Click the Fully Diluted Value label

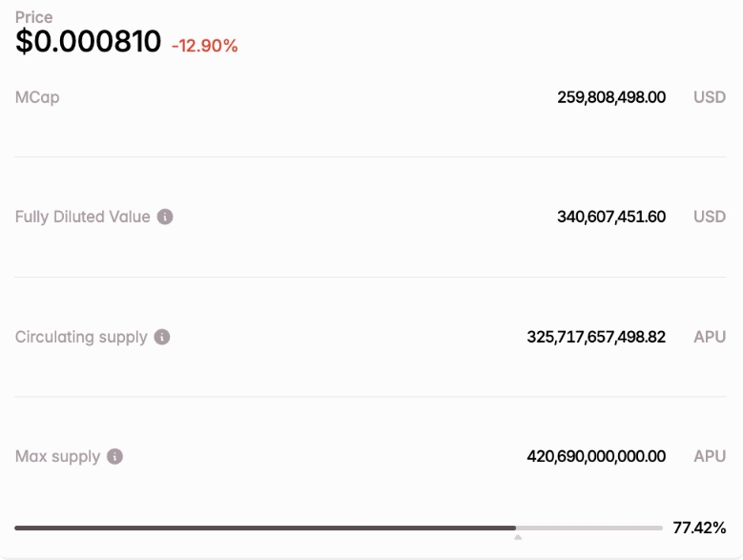click(82, 217)
